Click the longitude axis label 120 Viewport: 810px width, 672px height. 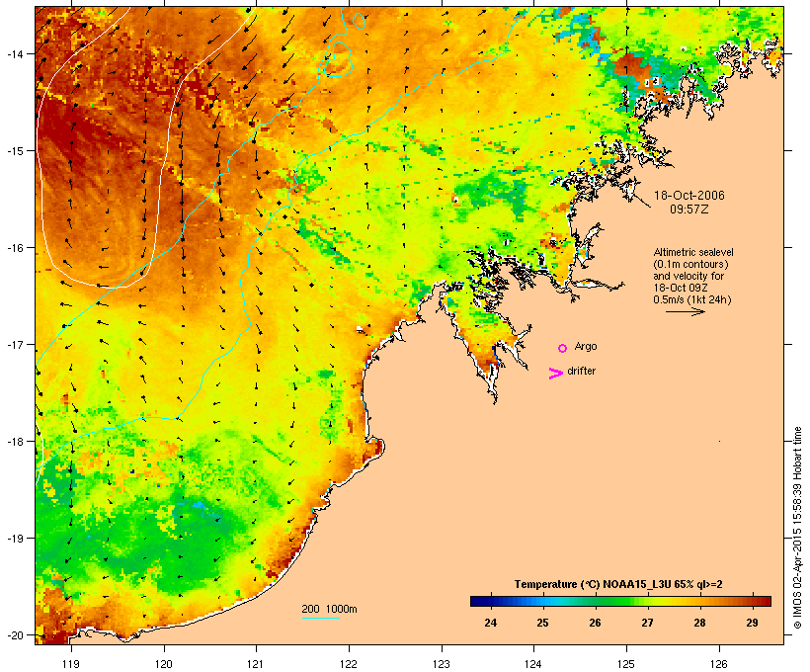[164, 664]
